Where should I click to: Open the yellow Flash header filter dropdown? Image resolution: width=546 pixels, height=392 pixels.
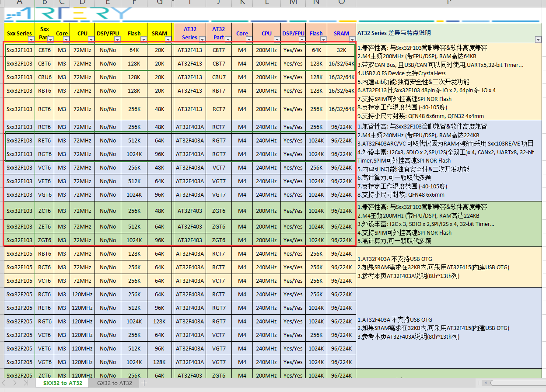[143, 39]
